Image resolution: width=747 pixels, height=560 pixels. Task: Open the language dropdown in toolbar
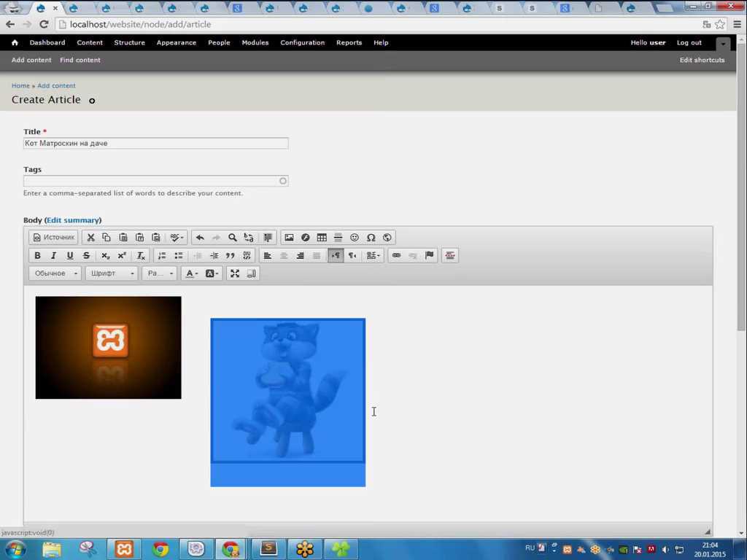pyautogui.click(x=373, y=255)
